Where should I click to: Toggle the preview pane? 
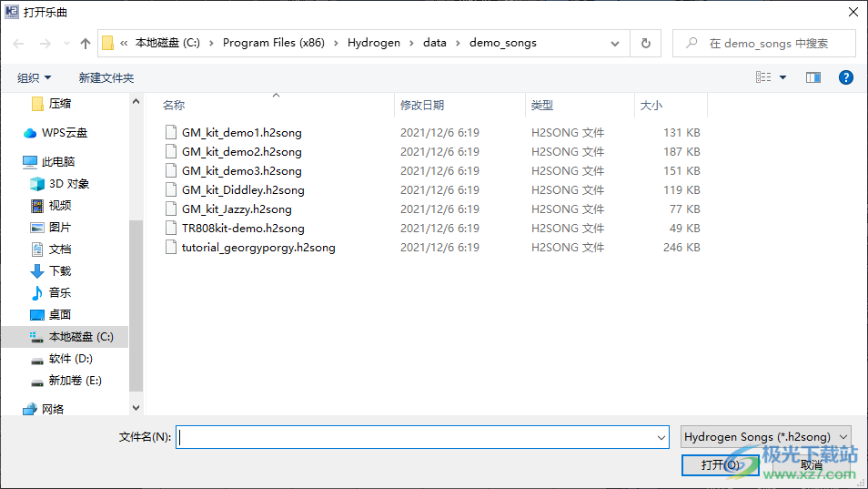813,77
